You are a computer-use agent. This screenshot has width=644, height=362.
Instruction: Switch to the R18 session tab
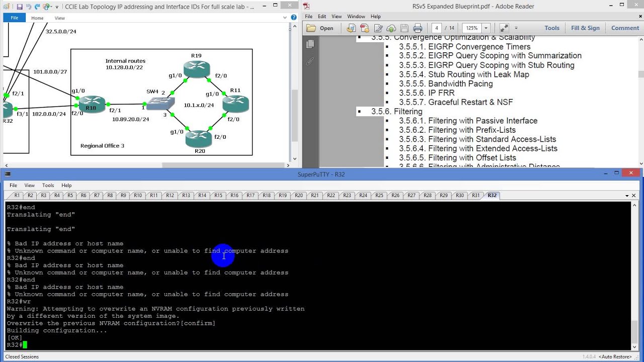pyautogui.click(x=266, y=196)
